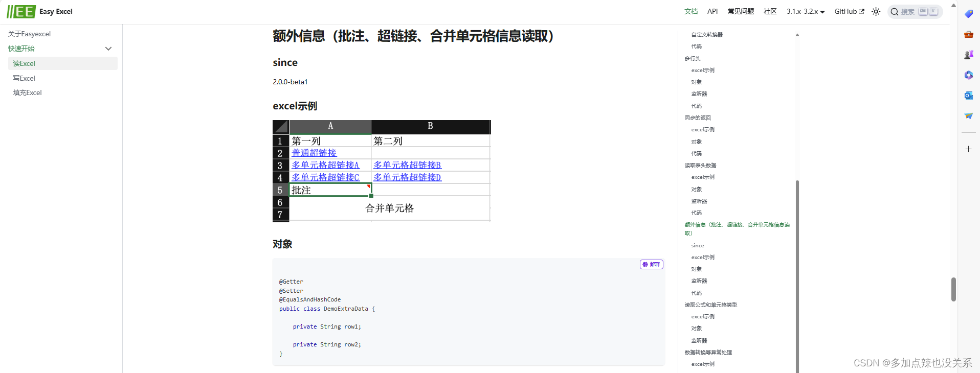Viewport: 980px width, 373px height.
Task: Click the magnifier icon in search field
Action: [895, 12]
